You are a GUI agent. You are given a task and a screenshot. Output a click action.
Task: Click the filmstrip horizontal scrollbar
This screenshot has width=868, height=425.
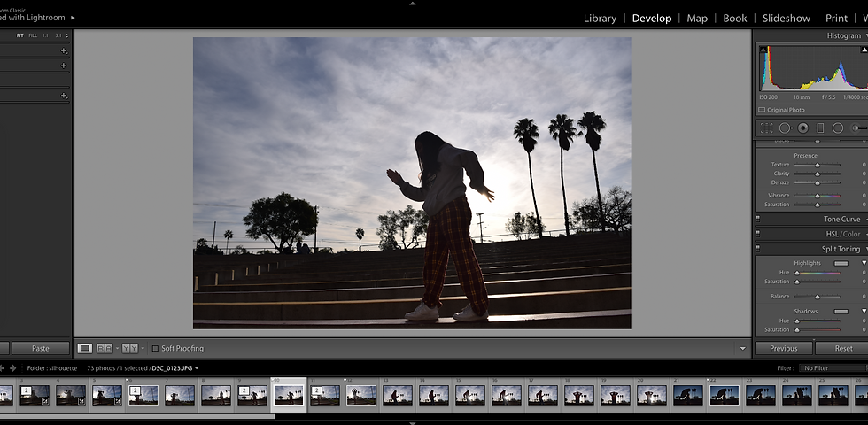[137, 417]
